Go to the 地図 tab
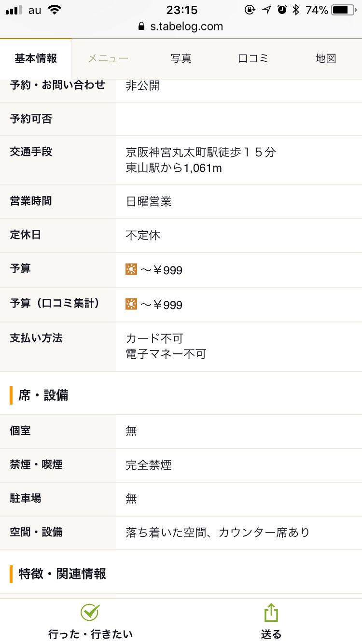Screen dimensions: 362x644 tap(326, 59)
